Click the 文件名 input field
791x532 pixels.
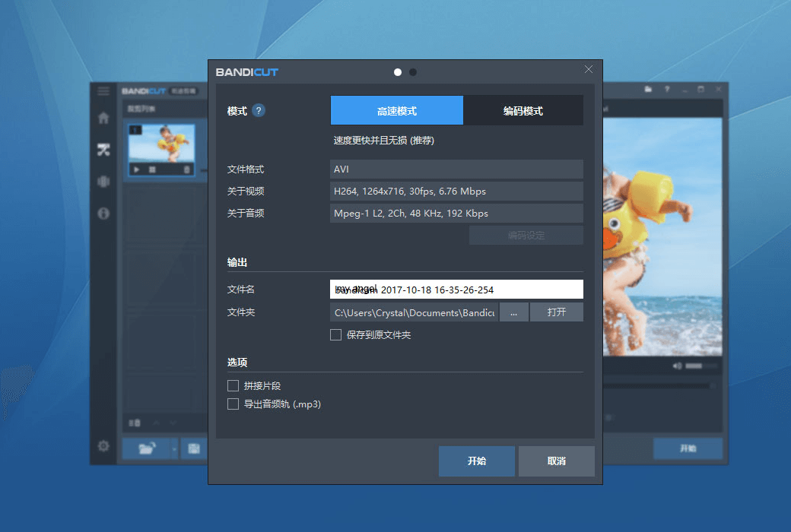coord(456,290)
